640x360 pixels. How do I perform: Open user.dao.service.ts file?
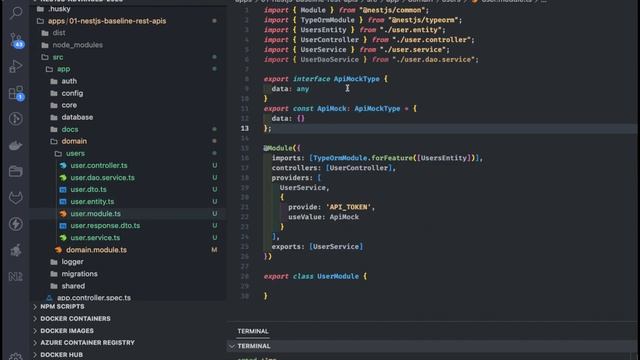point(102,178)
